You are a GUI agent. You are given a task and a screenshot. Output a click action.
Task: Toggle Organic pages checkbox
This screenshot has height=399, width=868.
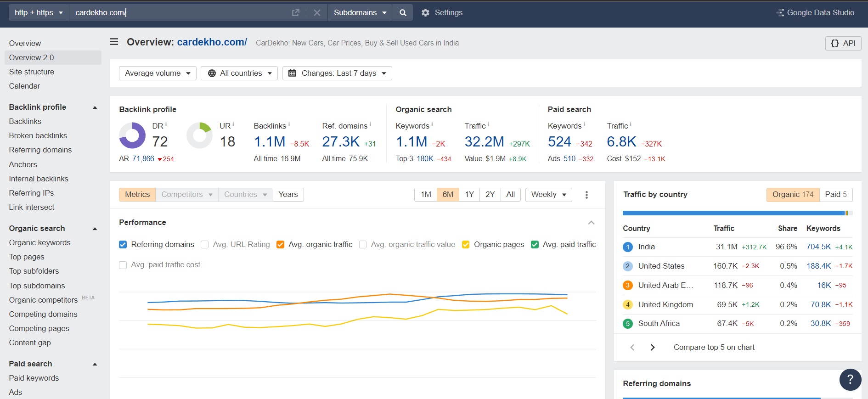[466, 245]
